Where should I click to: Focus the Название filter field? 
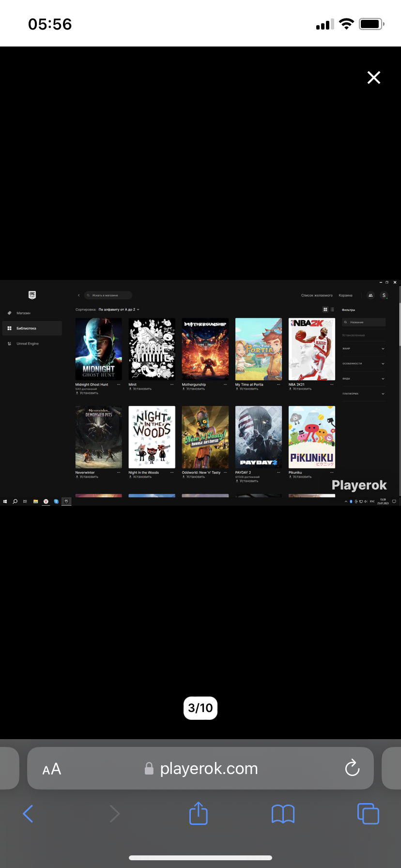click(x=364, y=322)
